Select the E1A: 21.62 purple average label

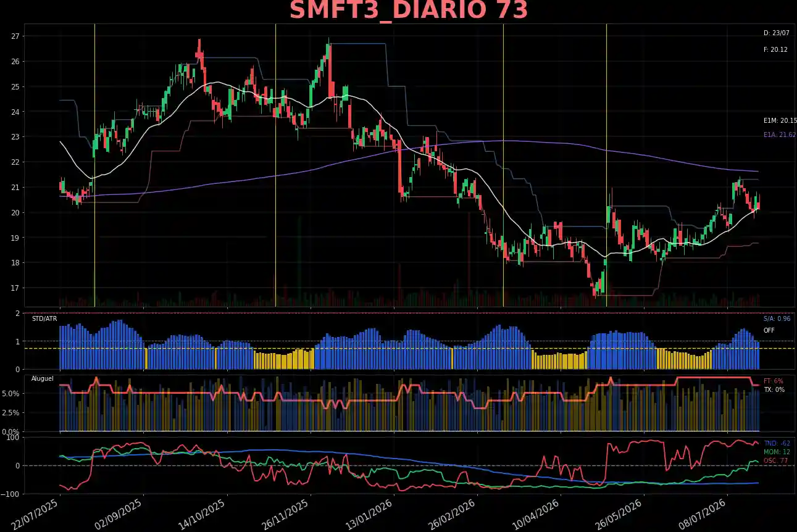[x=780, y=135]
